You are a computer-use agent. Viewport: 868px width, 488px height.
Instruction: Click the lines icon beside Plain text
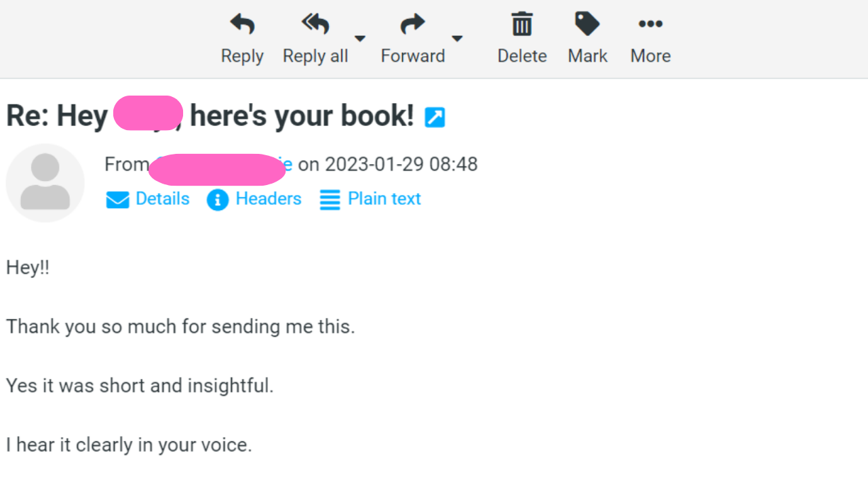pos(330,200)
